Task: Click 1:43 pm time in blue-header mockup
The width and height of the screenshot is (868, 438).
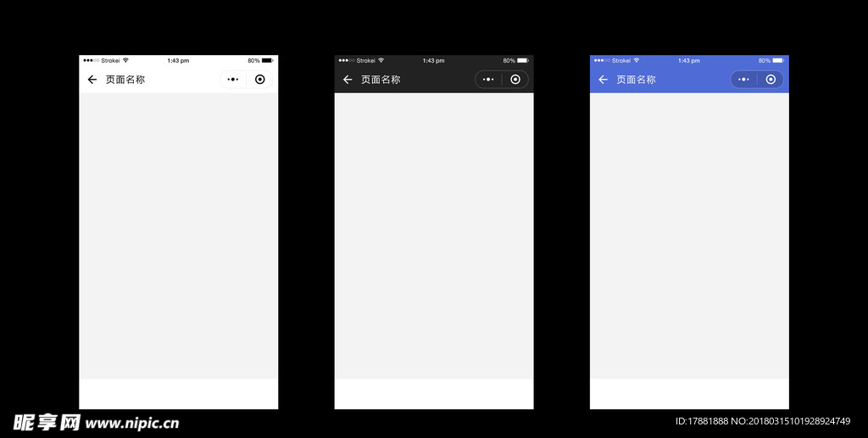Action: 689,61
